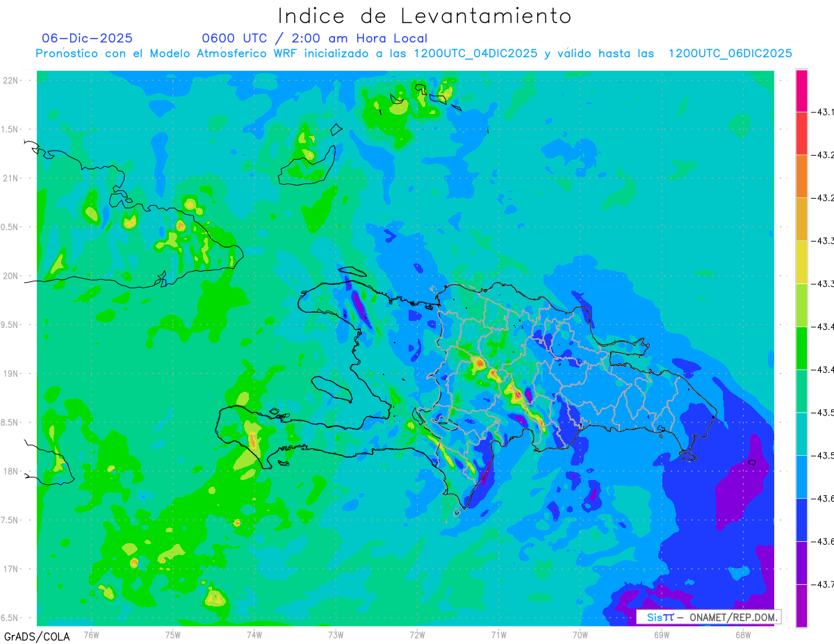
Task: Click the '21N' latitude label
Action: click(11, 178)
